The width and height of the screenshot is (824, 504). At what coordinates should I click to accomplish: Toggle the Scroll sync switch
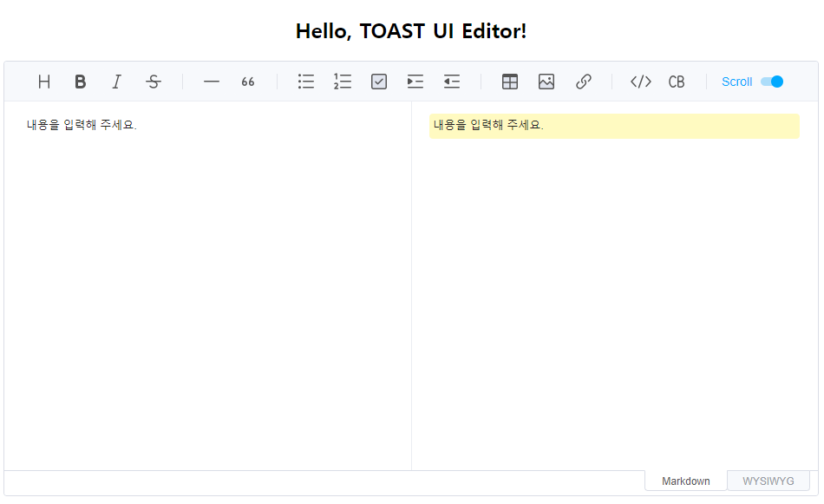click(772, 82)
